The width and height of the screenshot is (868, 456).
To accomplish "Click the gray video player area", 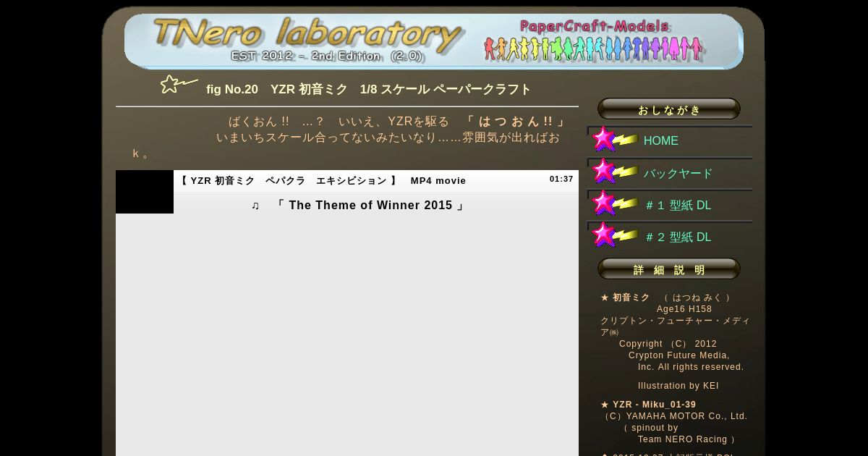I will [347, 334].
